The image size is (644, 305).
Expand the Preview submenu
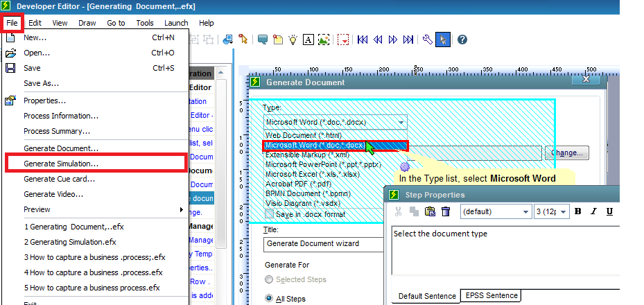click(x=182, y=209)
